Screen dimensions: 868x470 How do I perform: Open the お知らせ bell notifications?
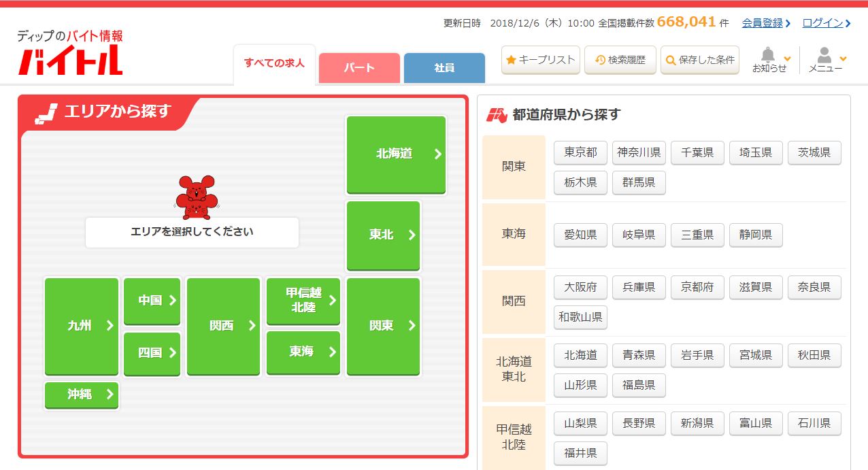coord(769,59)
